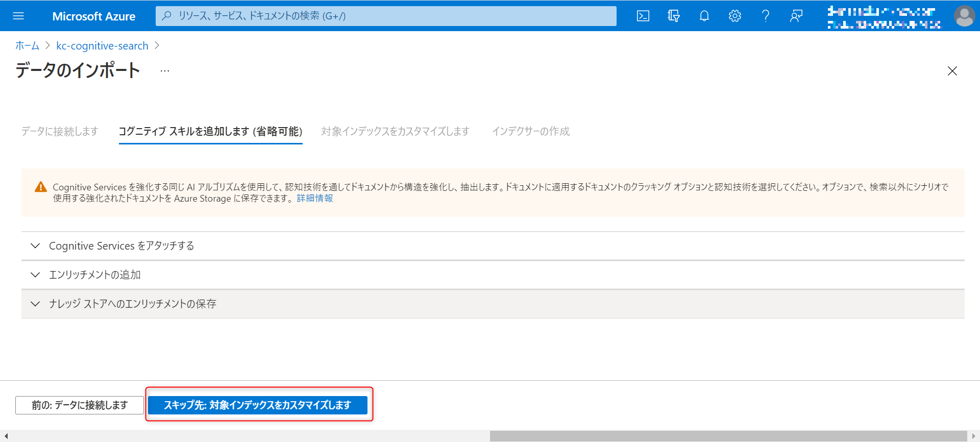Open portal settings gear
Image resolution: width=980 pixels, height=442 pixels.
tap(735, 16)
